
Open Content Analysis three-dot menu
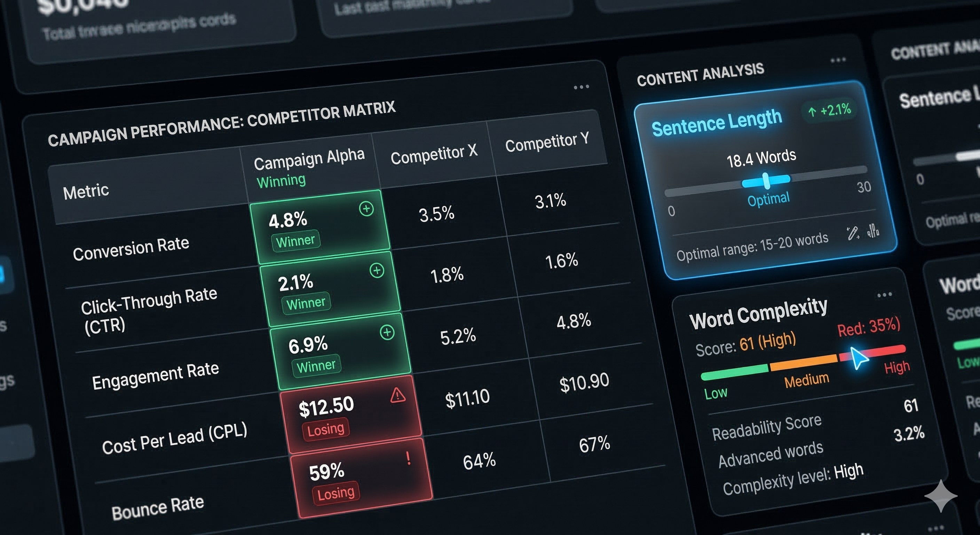tap(838, 60)
